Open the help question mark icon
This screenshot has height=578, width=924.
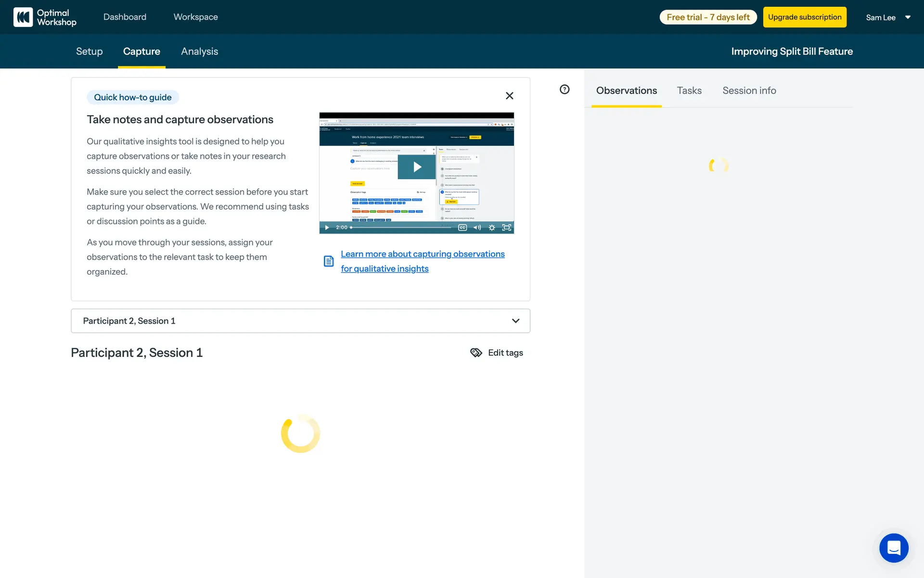point(565,90)
